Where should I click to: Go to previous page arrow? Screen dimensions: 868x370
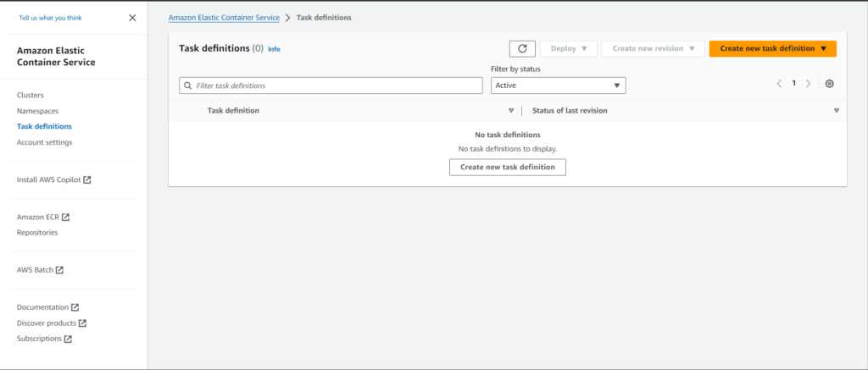779,84
